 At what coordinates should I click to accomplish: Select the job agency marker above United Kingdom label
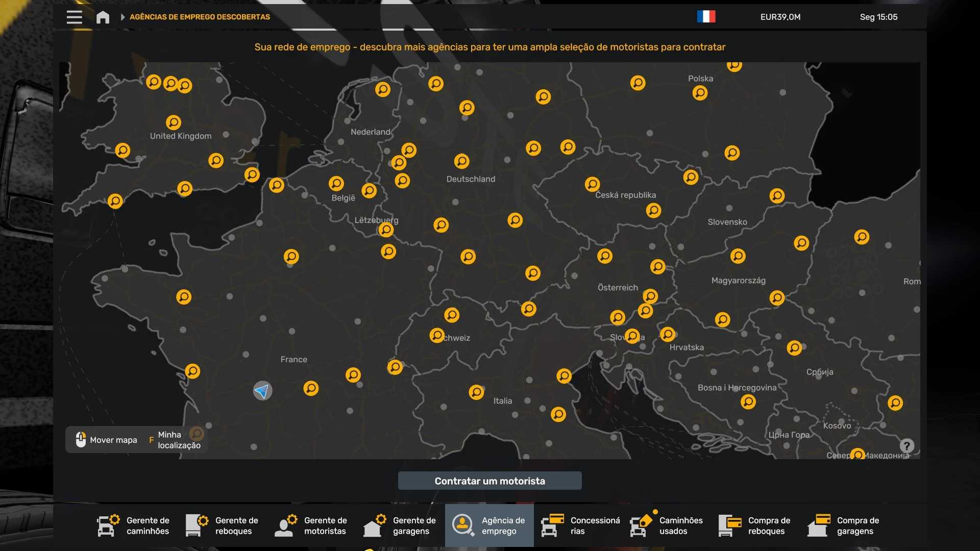click(174, 122)
